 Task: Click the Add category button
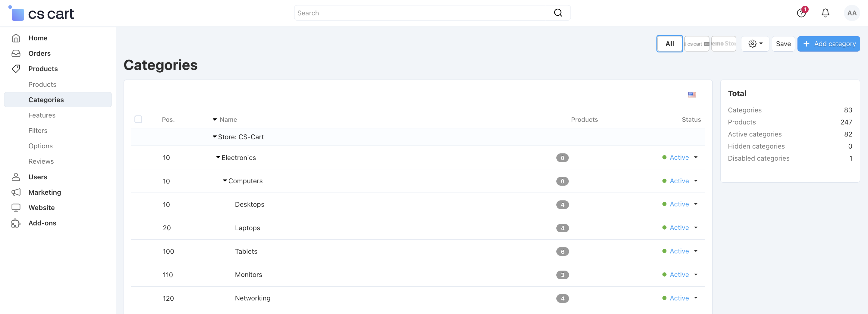pos(829,44)
